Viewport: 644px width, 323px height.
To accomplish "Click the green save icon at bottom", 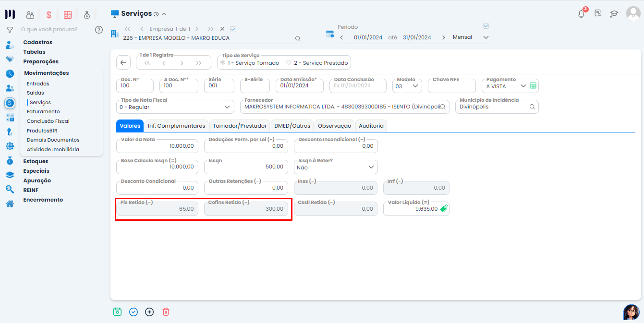I will click(x=117, y=311).
